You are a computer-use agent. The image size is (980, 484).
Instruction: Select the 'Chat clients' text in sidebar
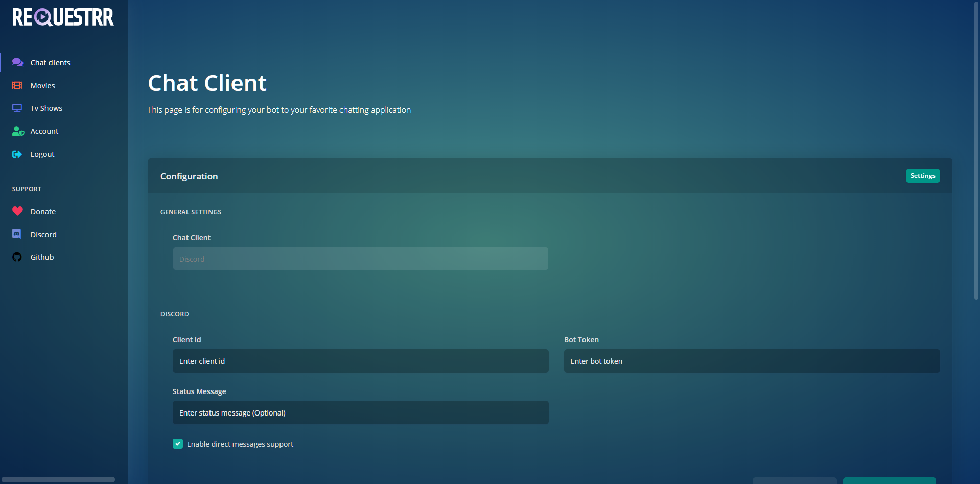(x=50, y=63)
